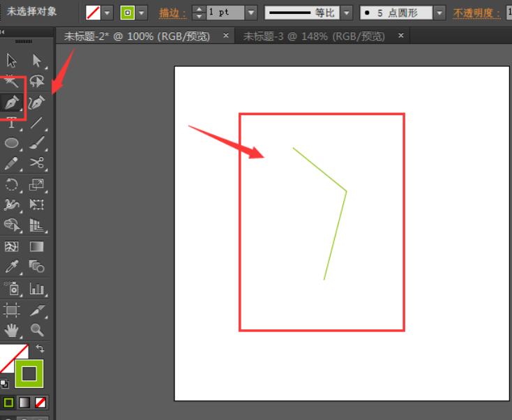Select the Pencil tool
Screen dimensions: 512x420
pos(11,163)
